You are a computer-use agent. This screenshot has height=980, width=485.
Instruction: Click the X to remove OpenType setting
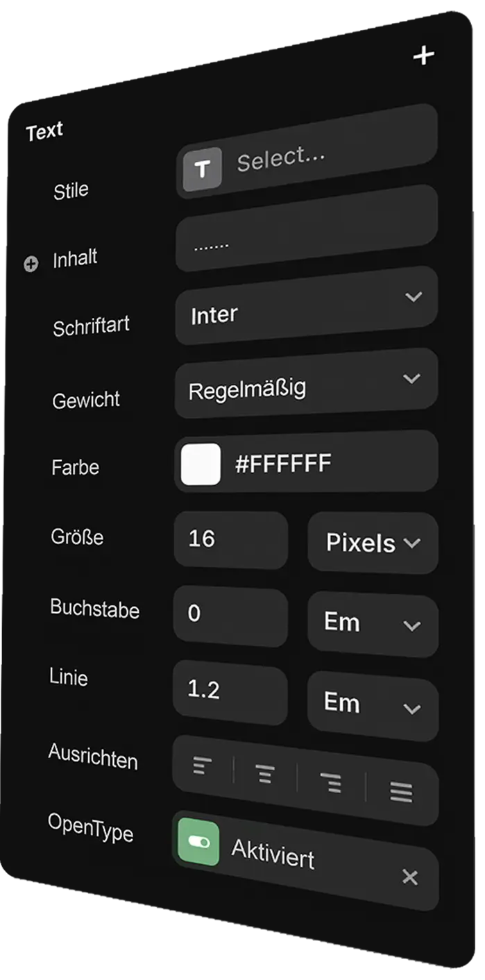pyautogui.click(x=411, y=877)
